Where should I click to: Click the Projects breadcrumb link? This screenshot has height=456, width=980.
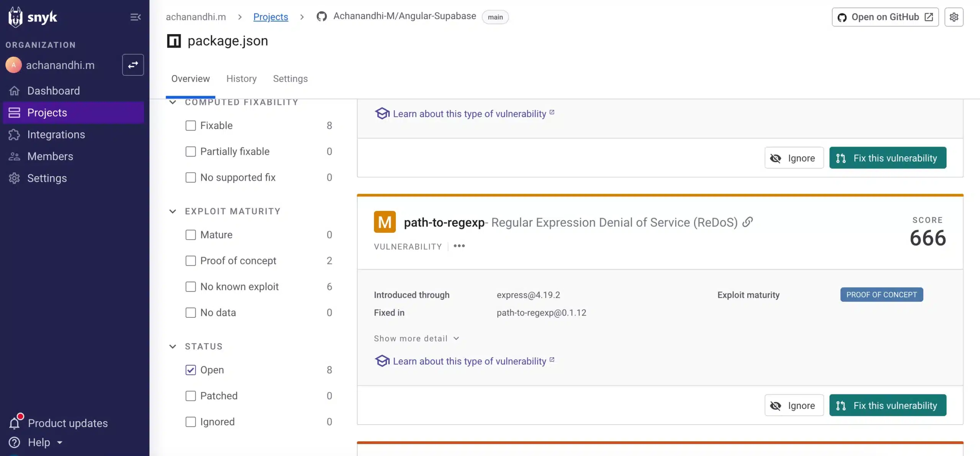271,17
